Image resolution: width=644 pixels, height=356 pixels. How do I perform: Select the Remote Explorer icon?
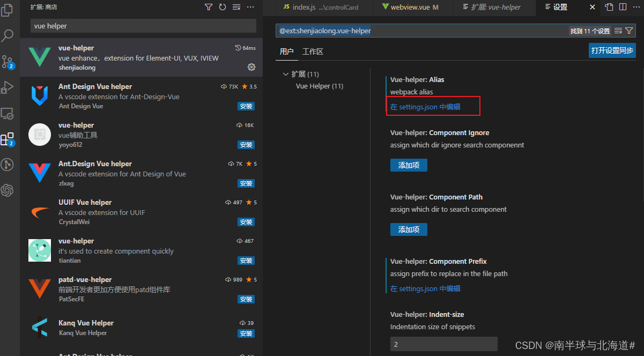(x=8, y=113)
